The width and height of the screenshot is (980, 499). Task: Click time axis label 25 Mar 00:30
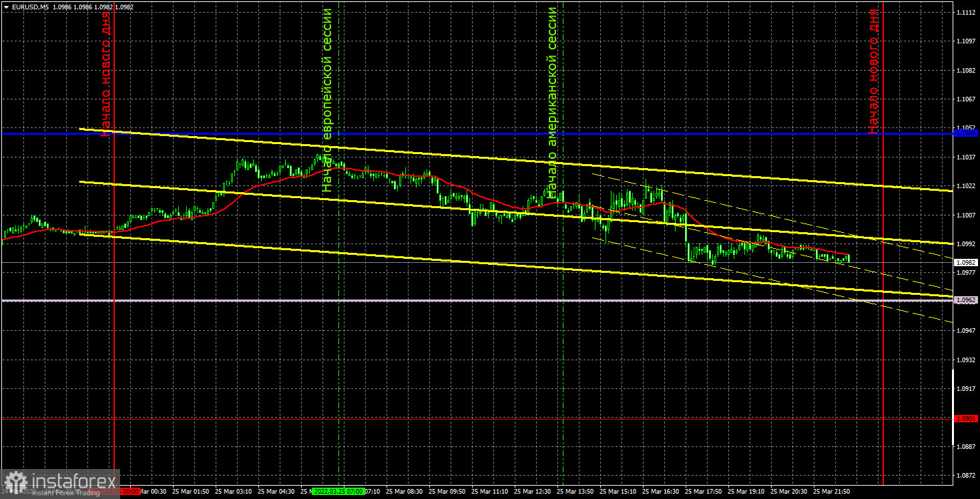(x=153, y=491)
